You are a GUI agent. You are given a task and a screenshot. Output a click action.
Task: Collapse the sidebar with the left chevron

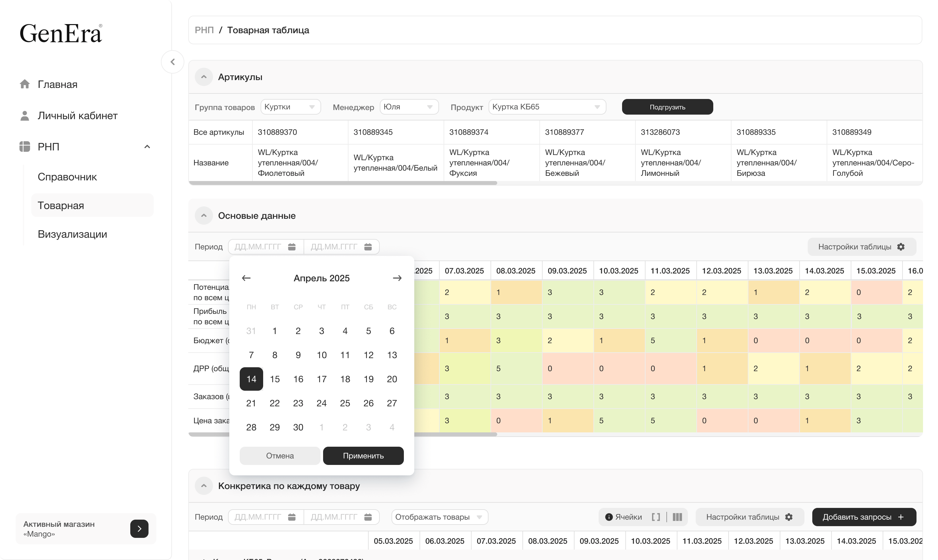[173, 62]
